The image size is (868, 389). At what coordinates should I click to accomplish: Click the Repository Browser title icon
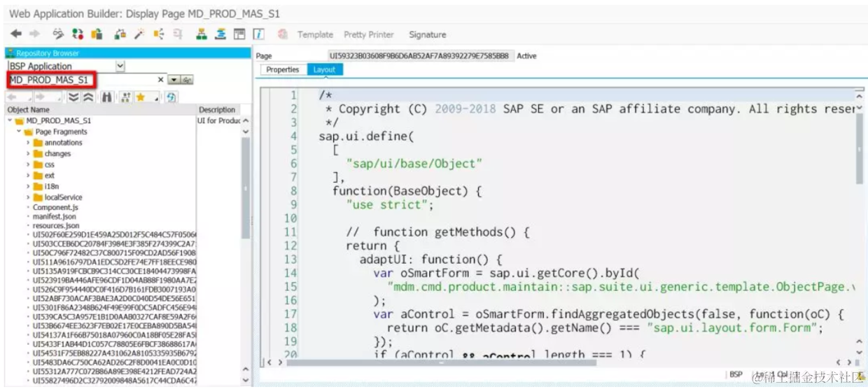click(x=10, y=53)
